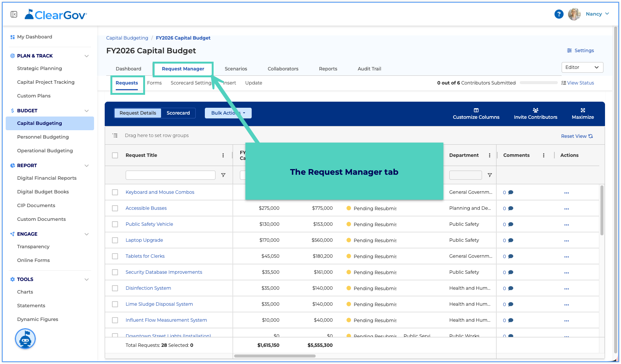Click the row groups icon
Viewport: 621px width, 364px height.
coord(115,136)
